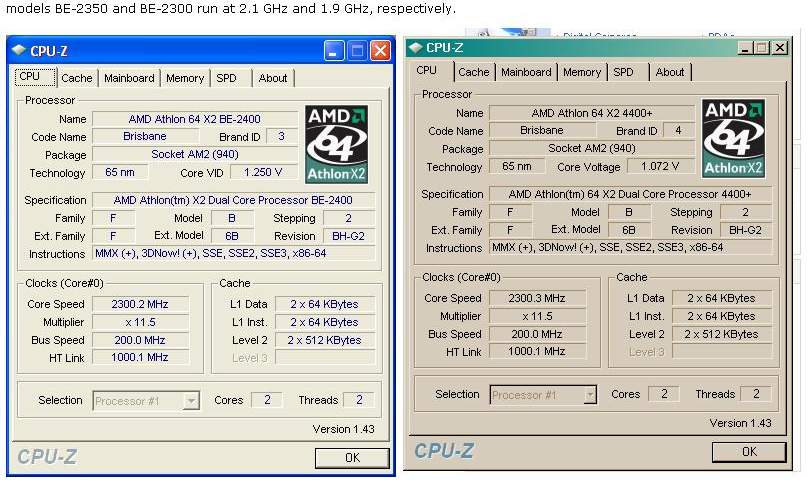This screenshot has height=486, width=810.
Task: Click Package 'Socket AM2 (940)' in left window
Action: (x=195, y=154)
